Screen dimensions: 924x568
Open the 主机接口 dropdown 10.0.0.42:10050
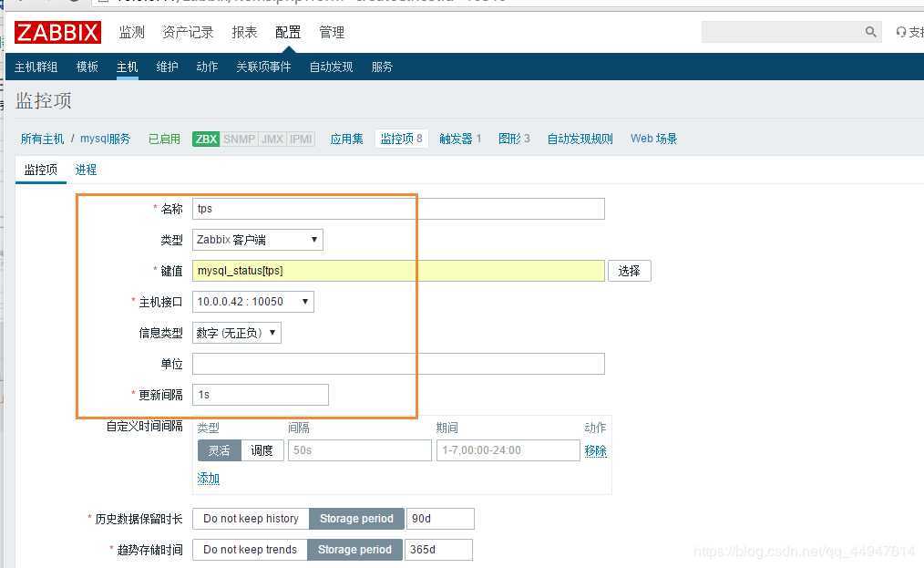[252, 302]
